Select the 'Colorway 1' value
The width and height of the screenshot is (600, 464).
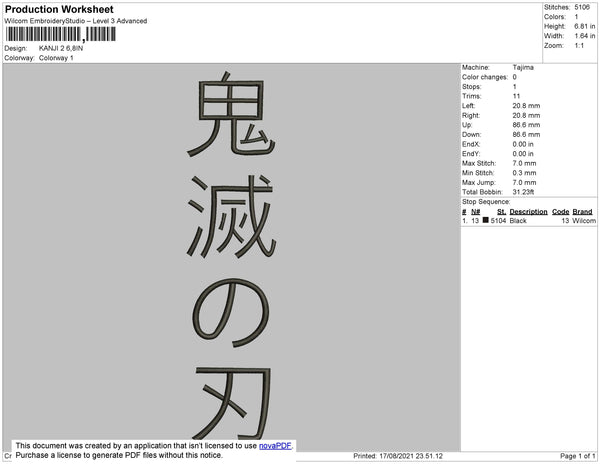tap(56, 58)
